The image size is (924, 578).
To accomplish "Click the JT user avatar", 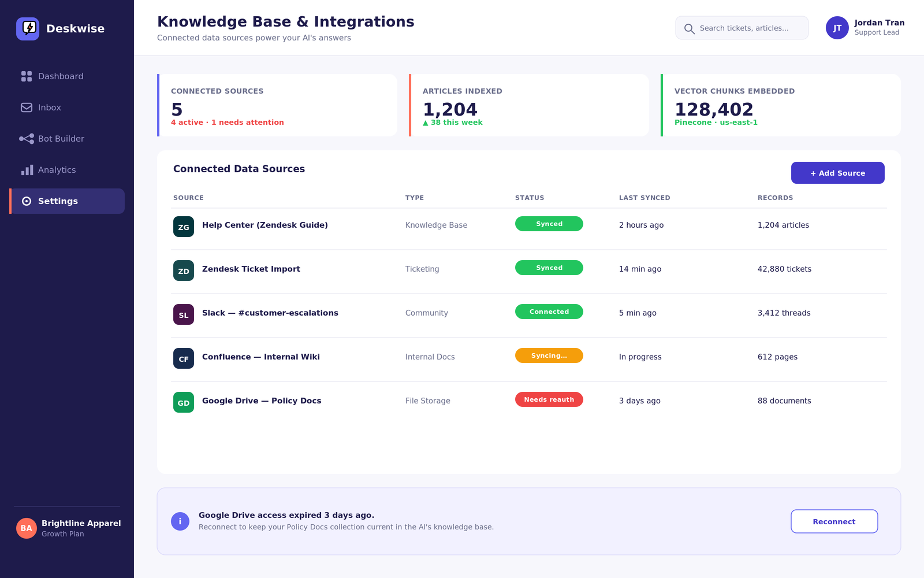I will click(837, 28).
